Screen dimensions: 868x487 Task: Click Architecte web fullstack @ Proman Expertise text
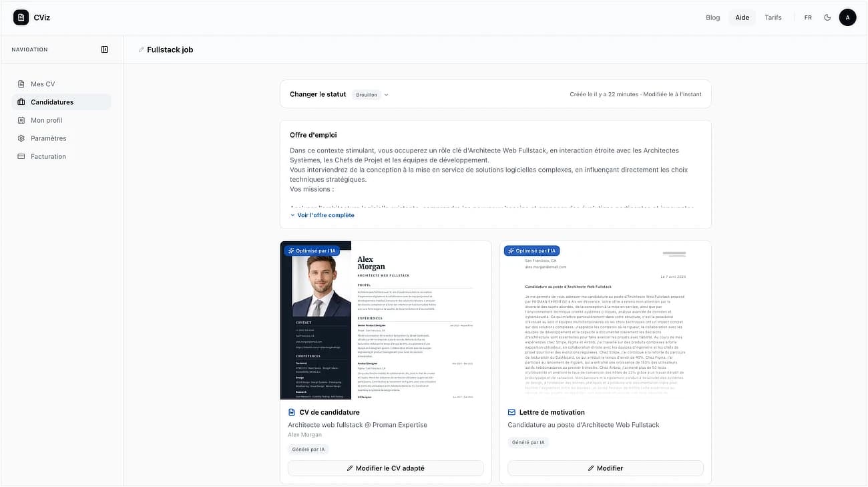pos(357,425)
